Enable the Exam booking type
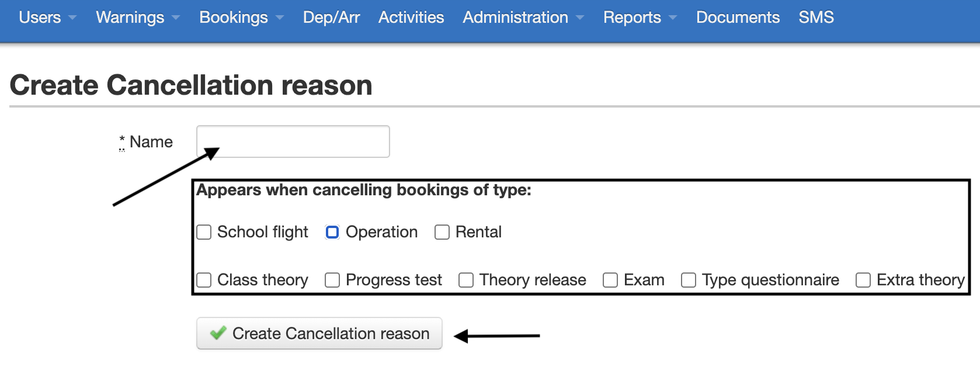 coord(610,280)
